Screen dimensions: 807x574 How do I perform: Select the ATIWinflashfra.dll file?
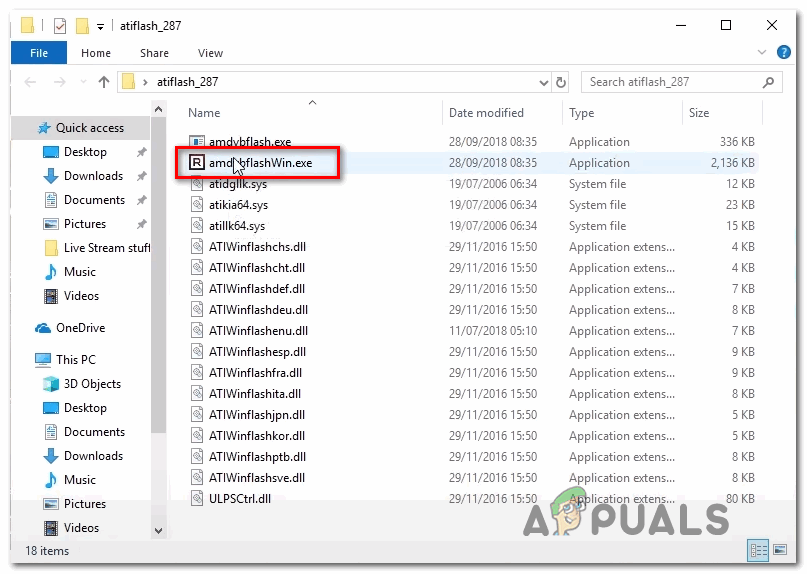point(255,373)
